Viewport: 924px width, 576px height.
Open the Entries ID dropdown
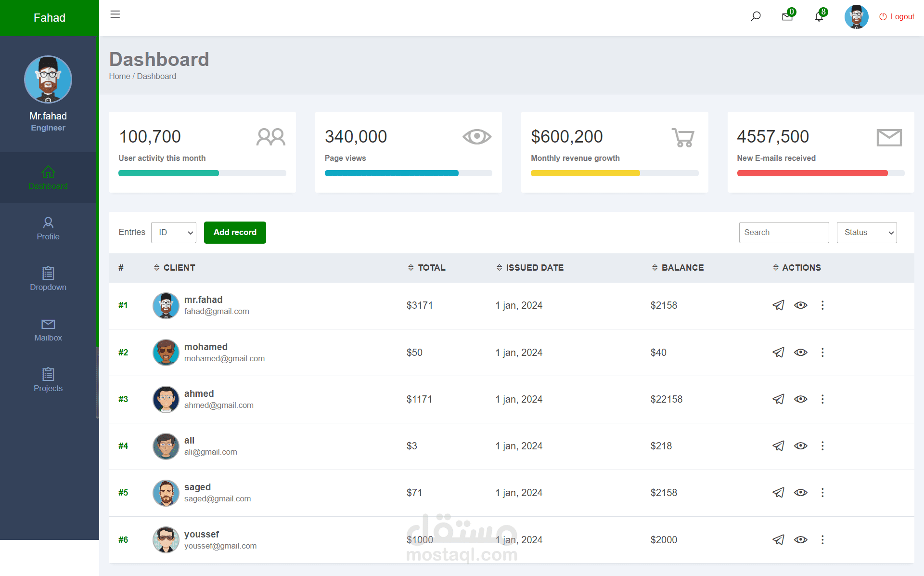173,232
